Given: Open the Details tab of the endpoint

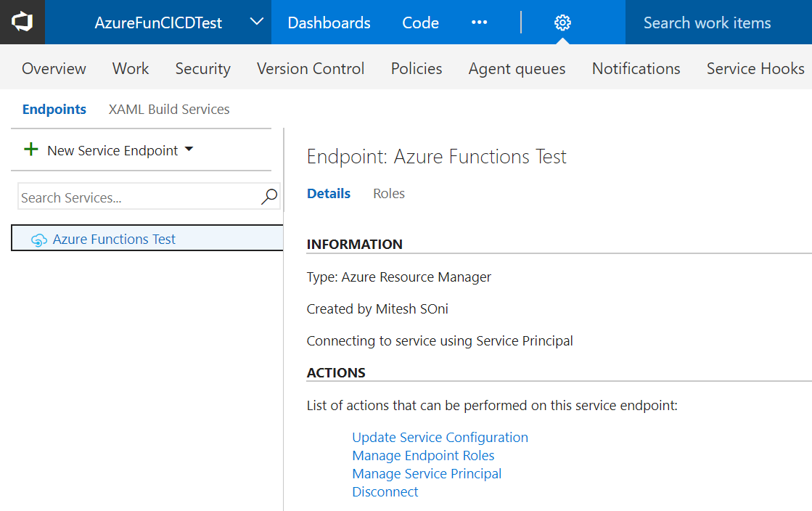Looking at the screenshot, I should (x=328, y=193).
